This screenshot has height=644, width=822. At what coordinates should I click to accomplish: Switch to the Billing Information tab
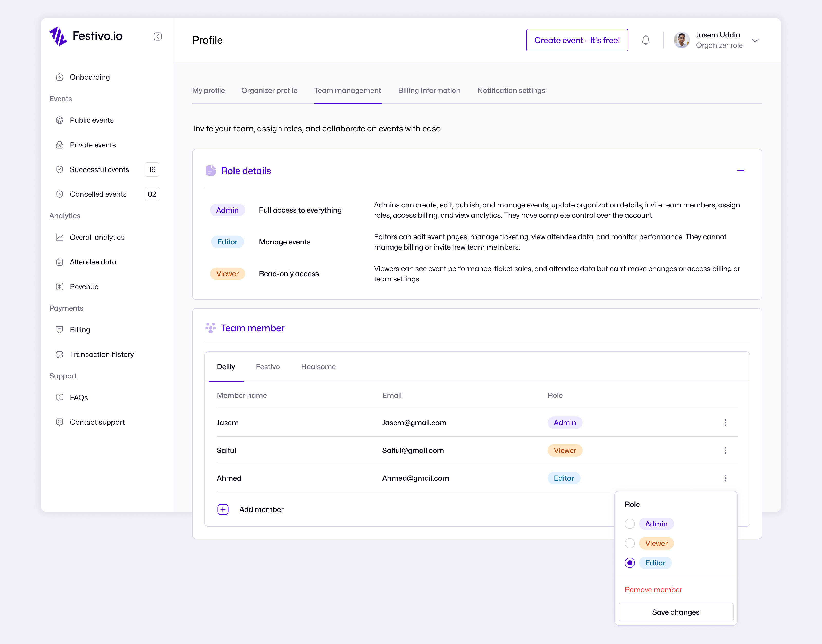click(429, 90)
